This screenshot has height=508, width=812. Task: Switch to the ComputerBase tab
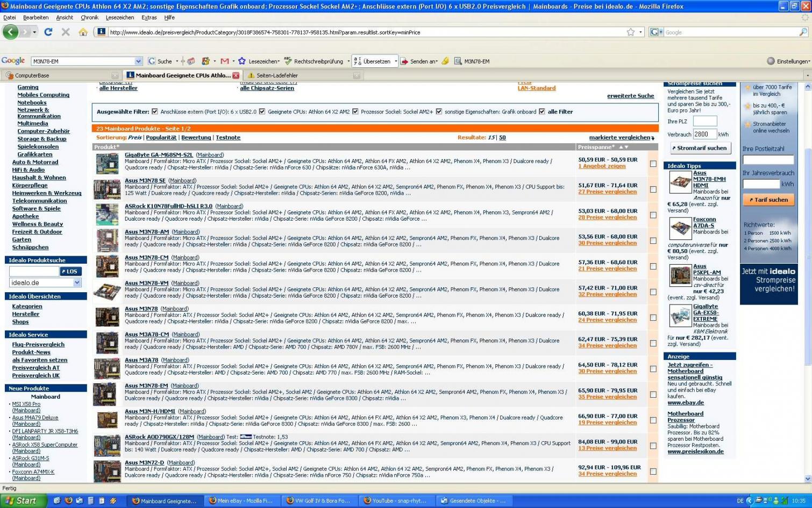tap(61, 75)
